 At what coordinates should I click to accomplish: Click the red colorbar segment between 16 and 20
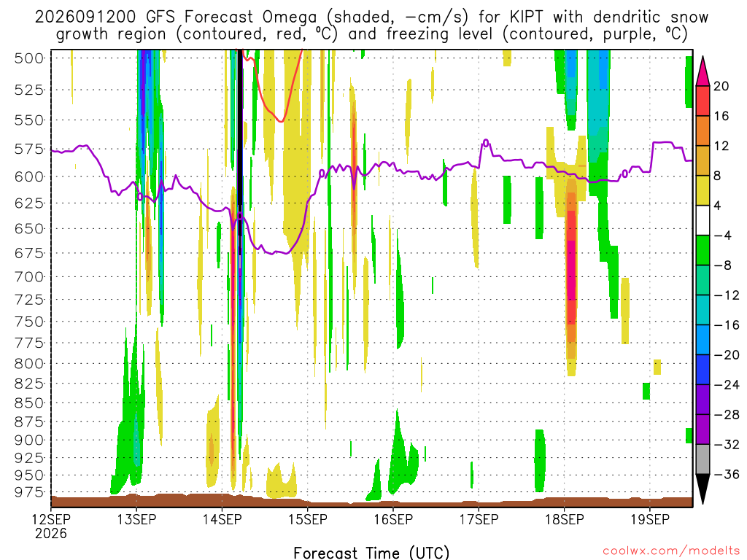click(703, 101)
